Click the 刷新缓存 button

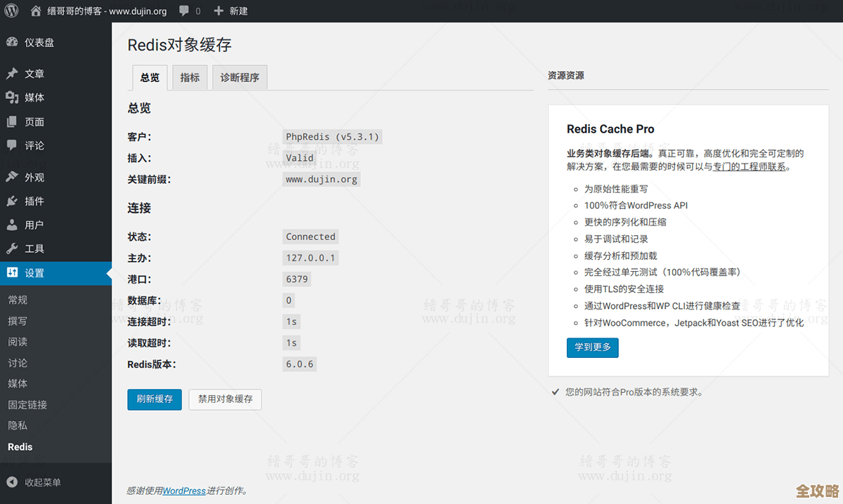tap(155, 399)
